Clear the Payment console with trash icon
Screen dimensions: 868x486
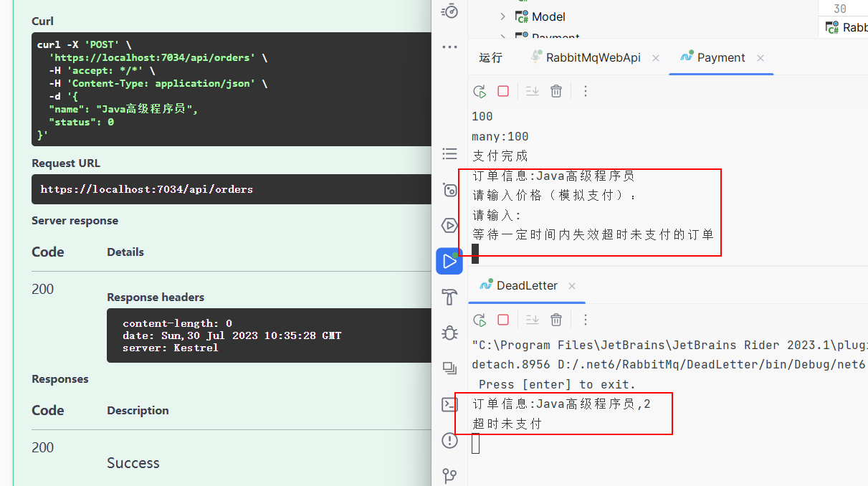coord(556,91)
